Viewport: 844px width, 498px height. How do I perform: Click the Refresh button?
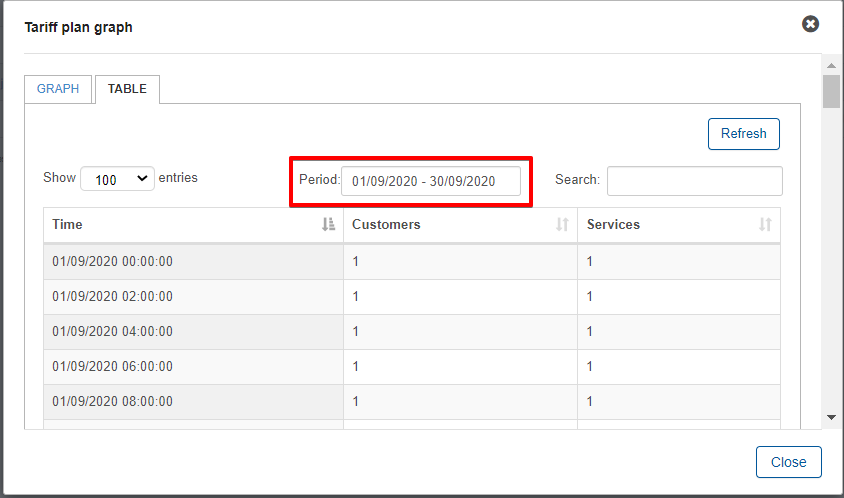point(743,134)
